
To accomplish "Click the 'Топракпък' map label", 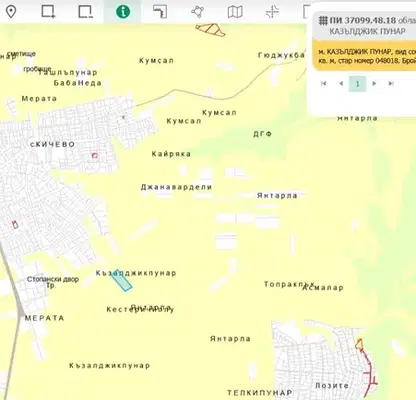I will click(289, 284).
